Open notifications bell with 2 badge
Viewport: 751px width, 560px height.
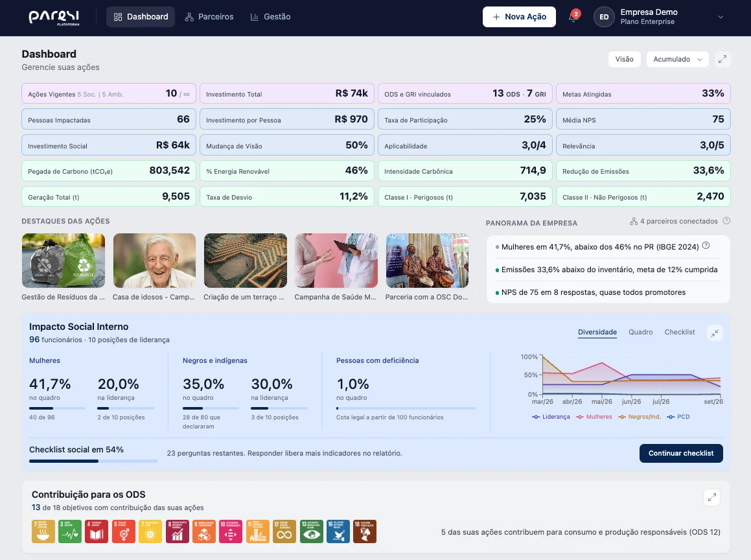[574, 17]
